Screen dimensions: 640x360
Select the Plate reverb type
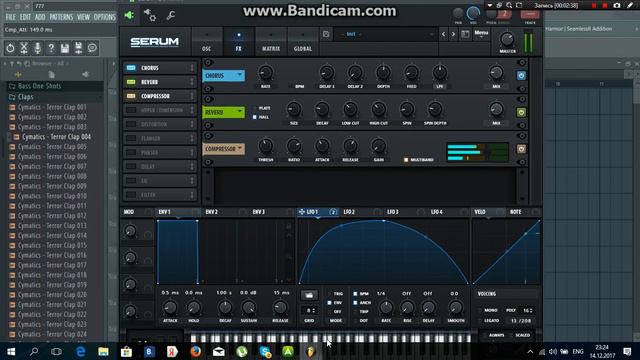255,108
